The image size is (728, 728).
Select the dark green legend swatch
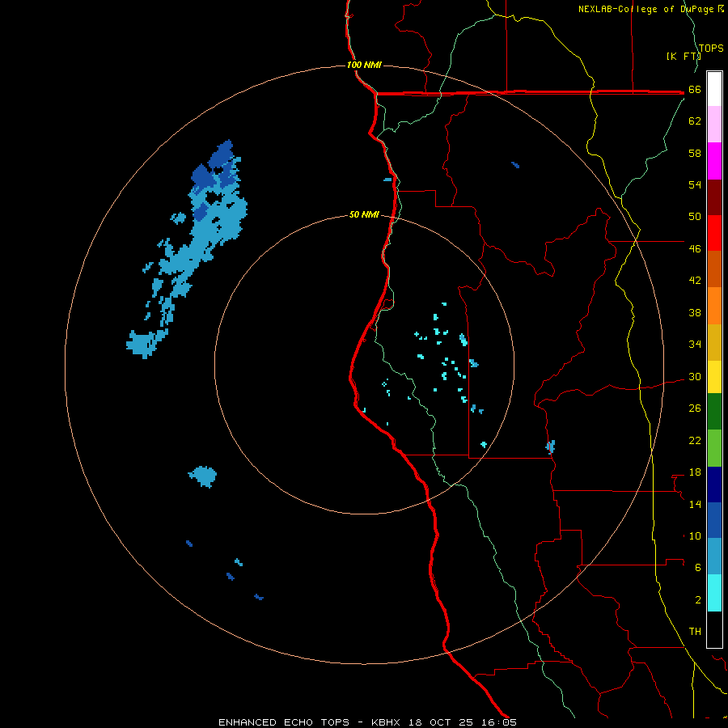(714, 412)
